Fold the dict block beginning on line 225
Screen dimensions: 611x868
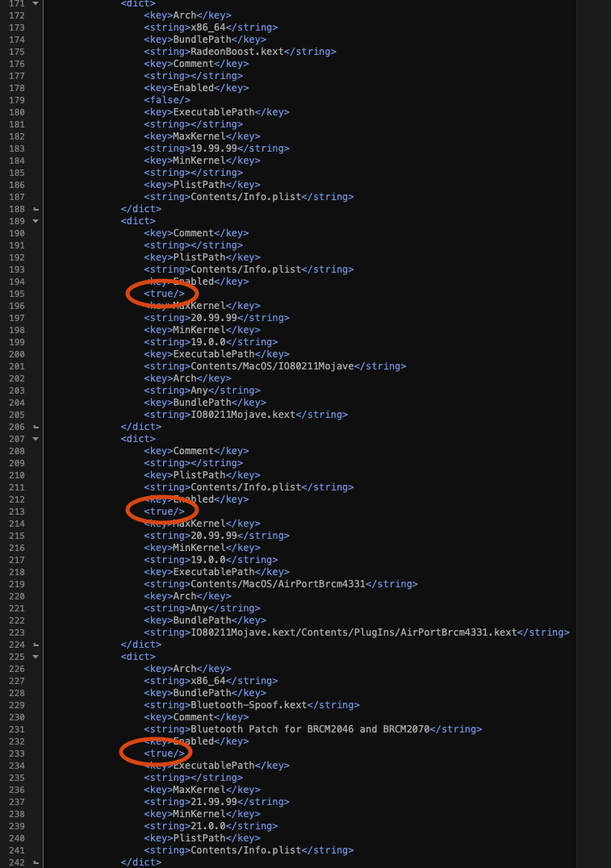pos(36,657)
